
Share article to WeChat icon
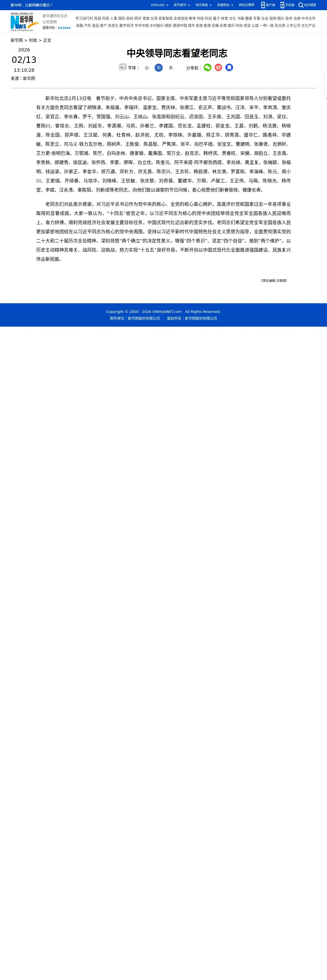point(208,67)
